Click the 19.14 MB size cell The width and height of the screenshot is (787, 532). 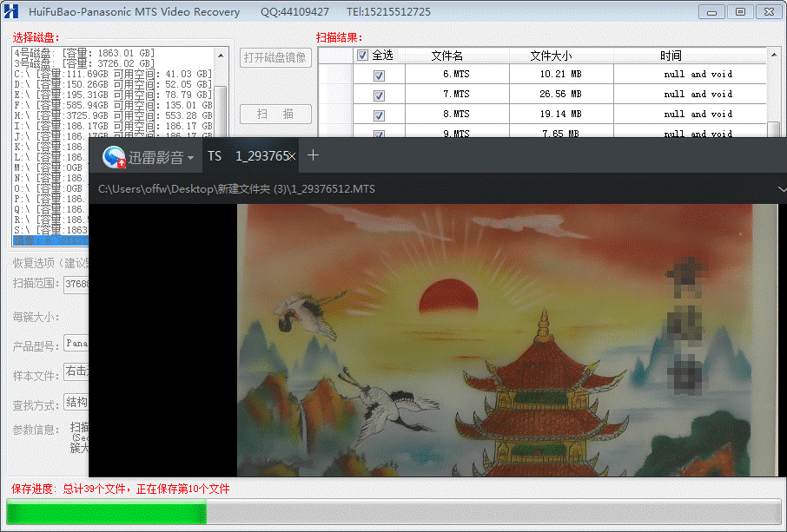pyautogui.click(x=560, y=115)
